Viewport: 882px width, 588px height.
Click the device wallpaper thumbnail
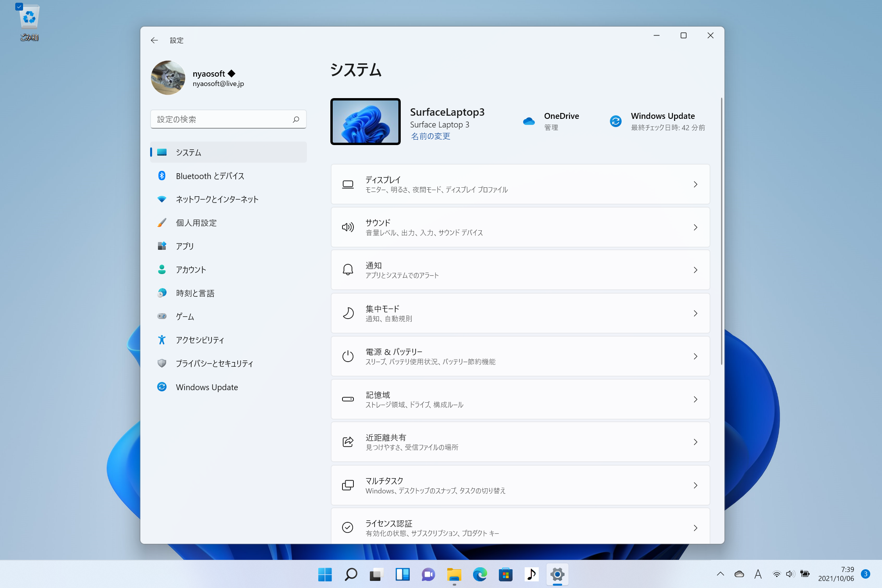coord(366,122)
